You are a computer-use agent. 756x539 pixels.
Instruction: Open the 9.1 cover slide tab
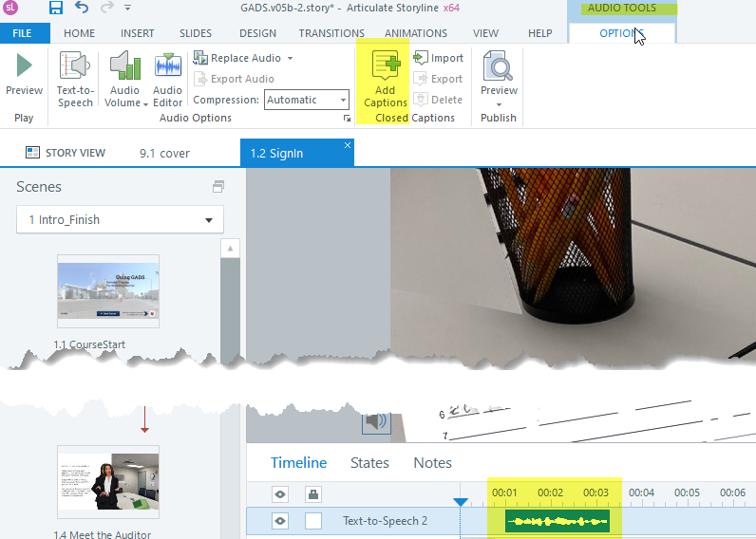164,153
